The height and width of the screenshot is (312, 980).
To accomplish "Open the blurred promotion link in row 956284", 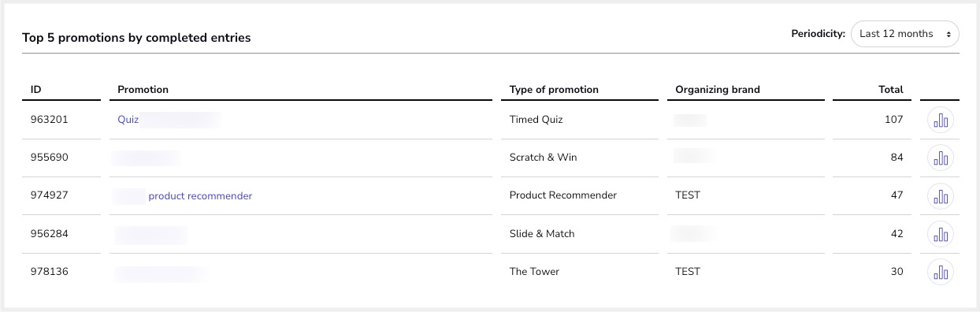I will tap(151, 234).
